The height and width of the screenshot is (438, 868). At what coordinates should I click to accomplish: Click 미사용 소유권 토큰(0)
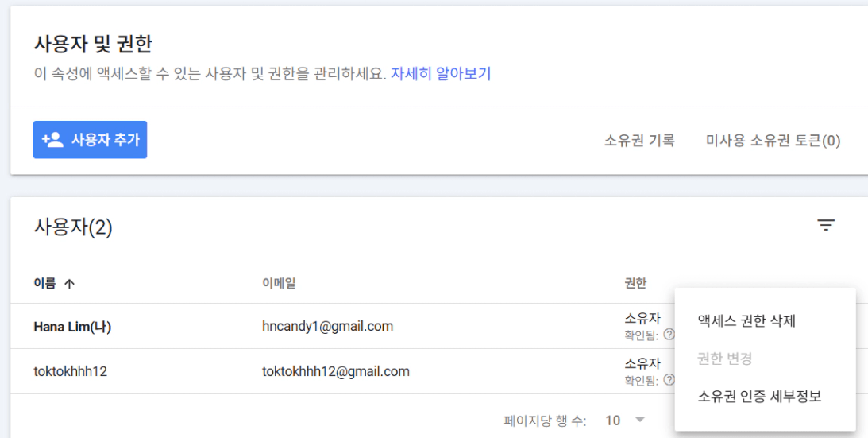click(x=773, y=141)
